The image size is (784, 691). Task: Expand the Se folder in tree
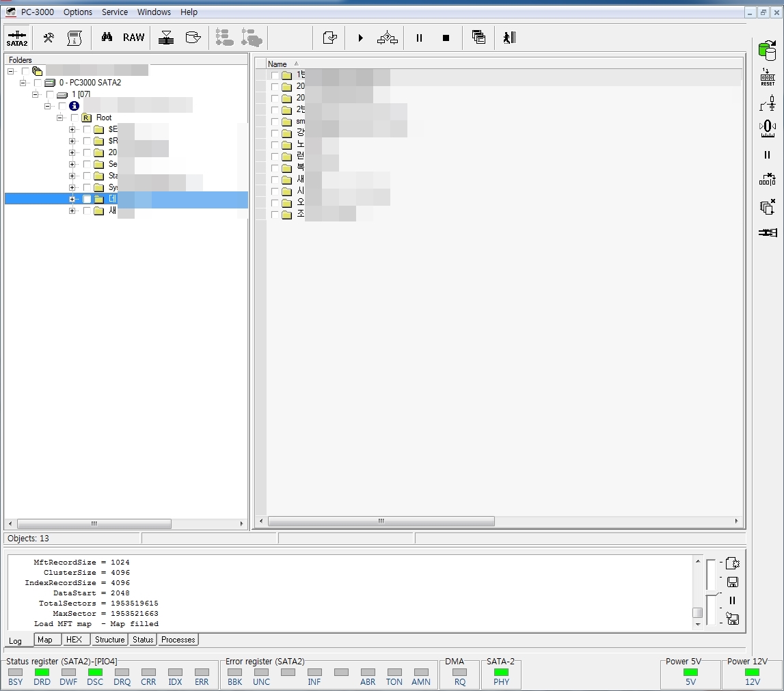coord(72,164)
